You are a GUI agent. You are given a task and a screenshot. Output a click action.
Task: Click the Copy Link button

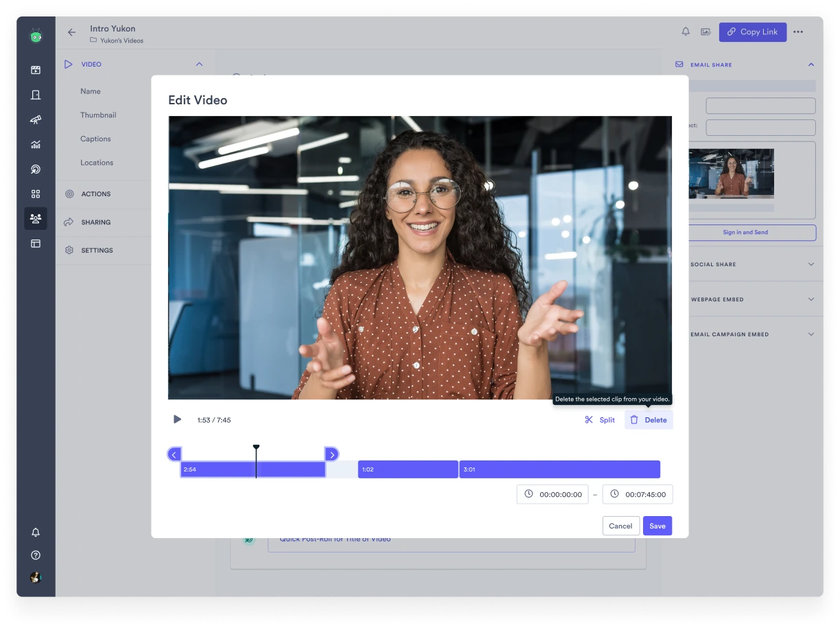753,32
